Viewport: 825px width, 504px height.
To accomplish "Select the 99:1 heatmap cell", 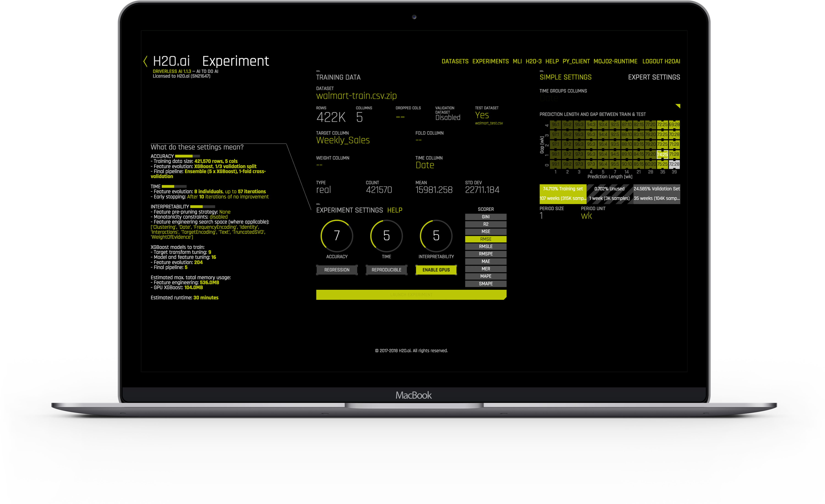I will 556,164.
